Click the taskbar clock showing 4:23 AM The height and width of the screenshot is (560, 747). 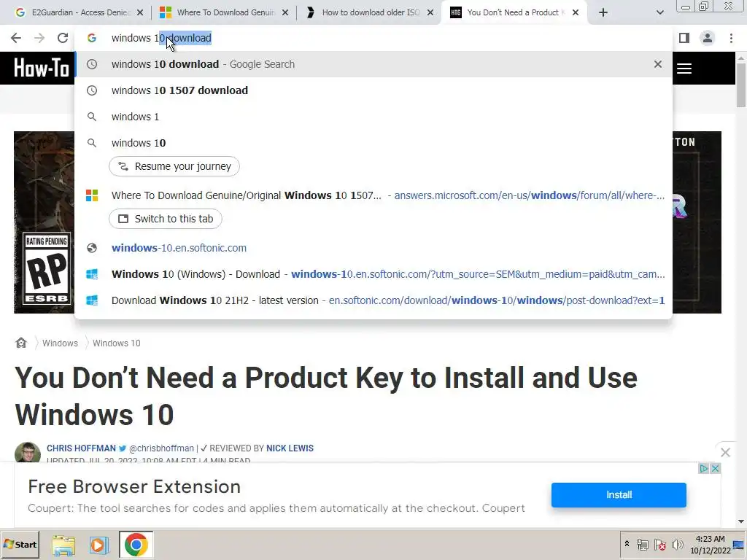click(x=710, y=544)
